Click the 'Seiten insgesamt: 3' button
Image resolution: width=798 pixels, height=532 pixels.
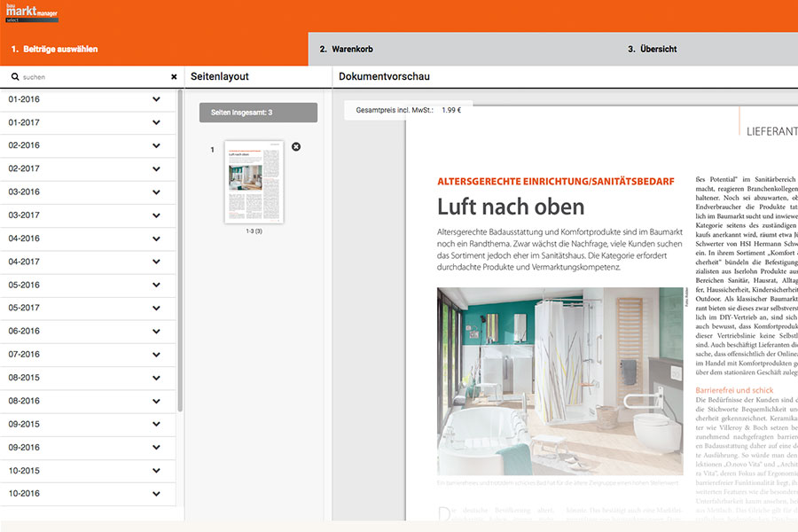(x=258, y=113)
